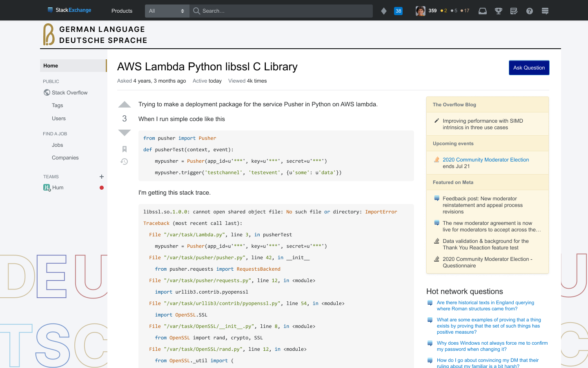Viewport: 588px width, 368px height.
Task: Click the German Language site logo
Action: (x=95, y=34)
